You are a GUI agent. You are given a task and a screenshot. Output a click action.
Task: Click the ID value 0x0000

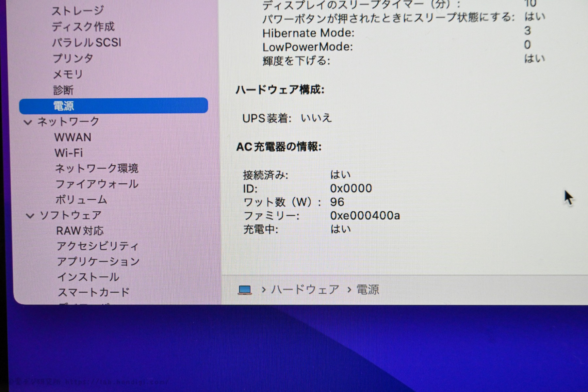pyautogui.click(x=351, y=188)
